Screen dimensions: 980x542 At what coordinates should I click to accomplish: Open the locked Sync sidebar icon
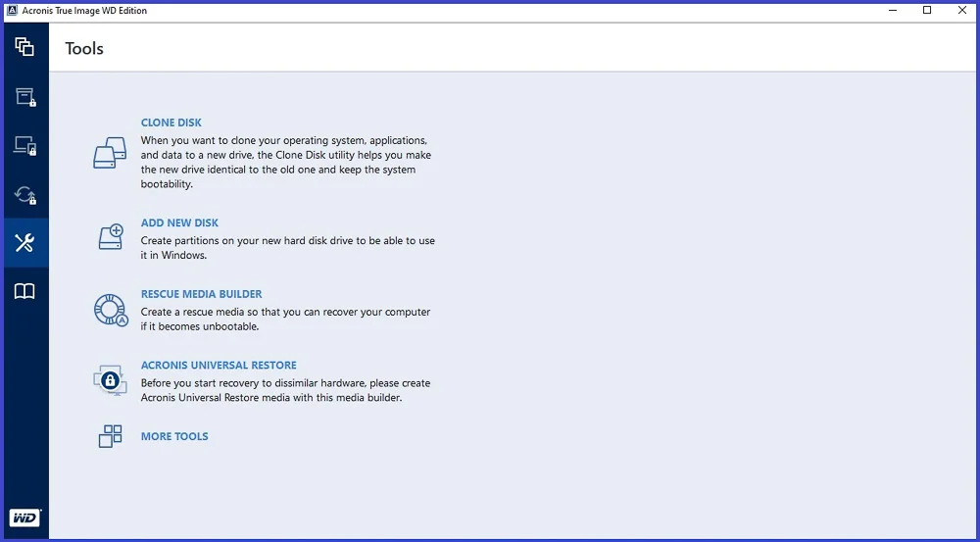click(25, 194)
